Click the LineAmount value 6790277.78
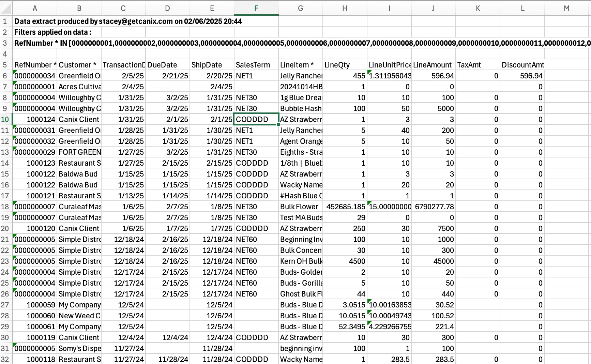Image resolution: width=591 pixels, height=364 pixels. (434, 207)
